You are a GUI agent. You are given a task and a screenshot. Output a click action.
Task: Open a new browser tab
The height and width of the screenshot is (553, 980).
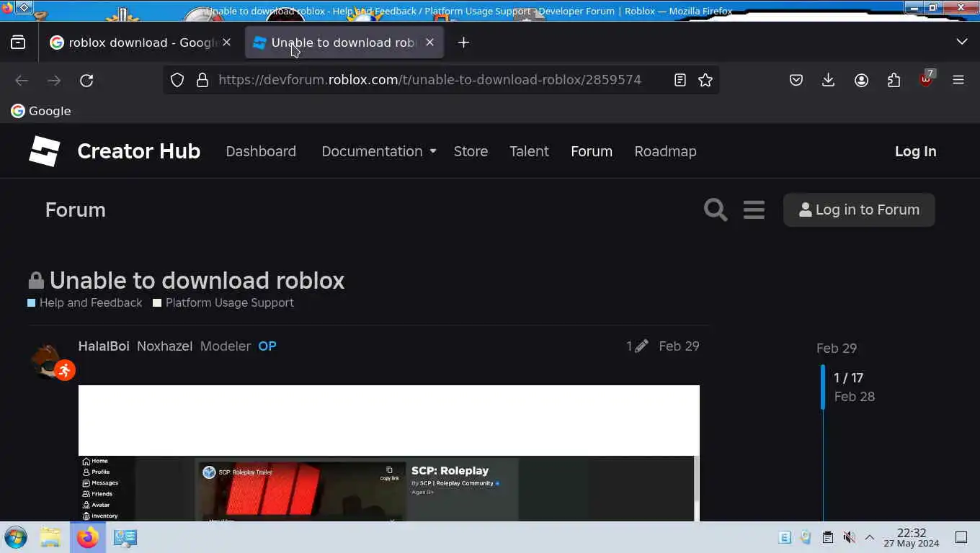pos(463,42)
